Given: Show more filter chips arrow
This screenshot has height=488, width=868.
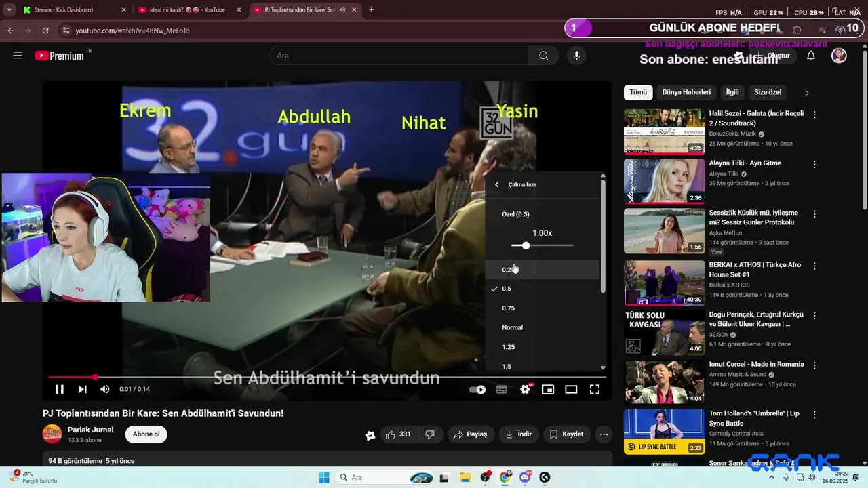Looking at the screenshot, I should click(806, 93).
